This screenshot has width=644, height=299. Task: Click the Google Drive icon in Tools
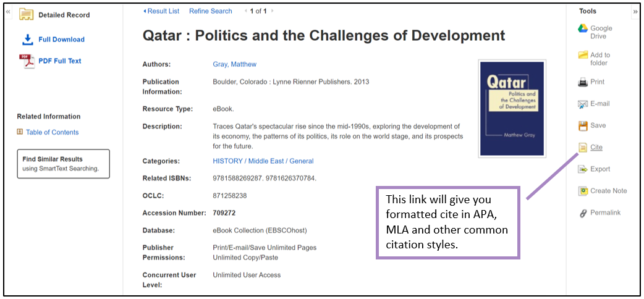point(582,28)
